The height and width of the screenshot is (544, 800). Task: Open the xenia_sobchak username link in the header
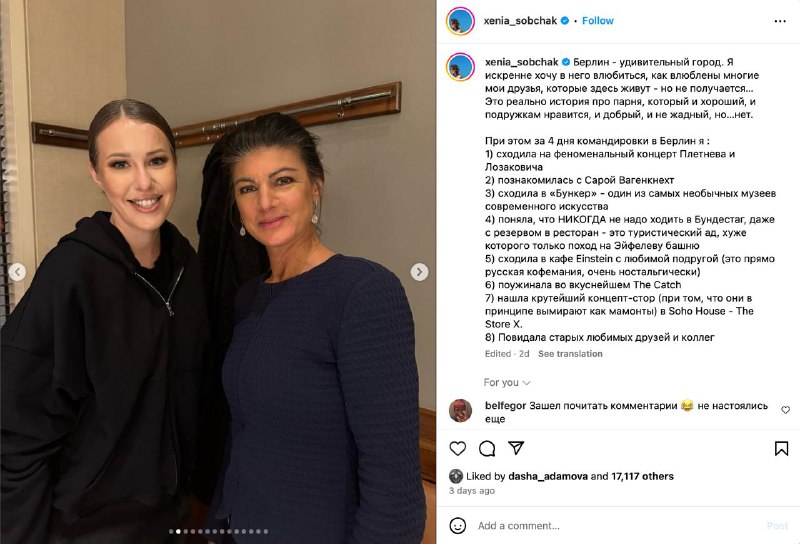[520, 21]
